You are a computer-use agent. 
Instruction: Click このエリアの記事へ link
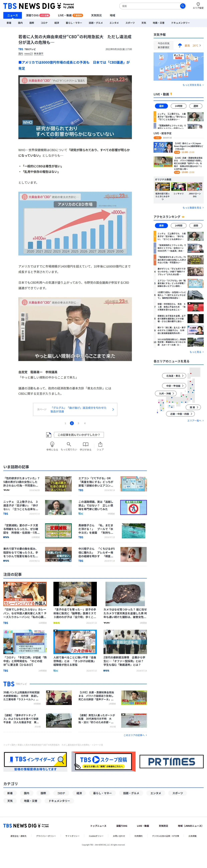[135, 735]
